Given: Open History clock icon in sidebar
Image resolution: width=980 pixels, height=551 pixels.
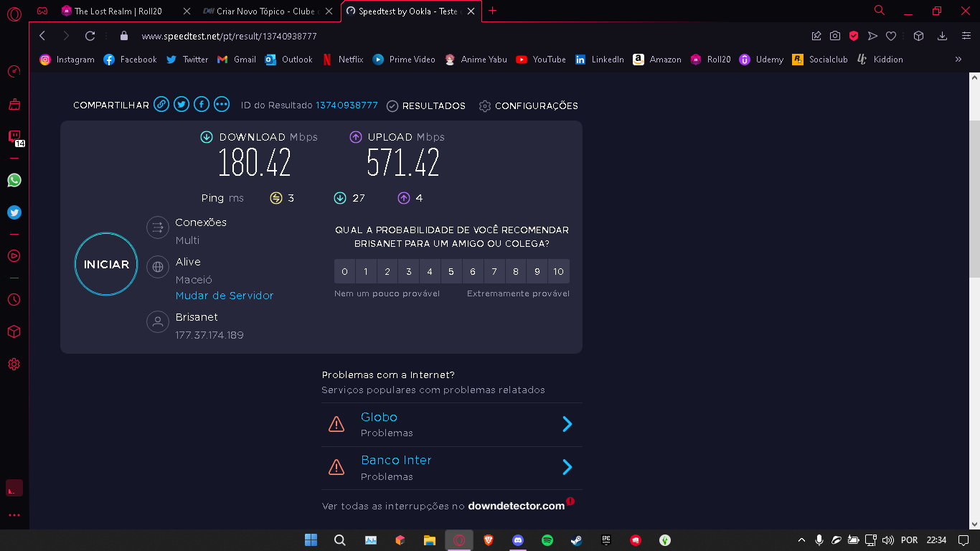Looking at the screenshot, I should tap(14, 299).
